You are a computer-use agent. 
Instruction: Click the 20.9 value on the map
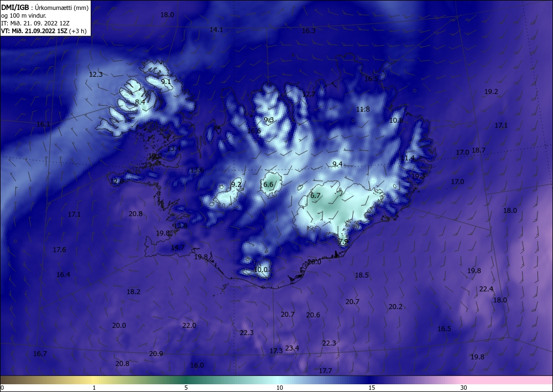coord(156,354)
